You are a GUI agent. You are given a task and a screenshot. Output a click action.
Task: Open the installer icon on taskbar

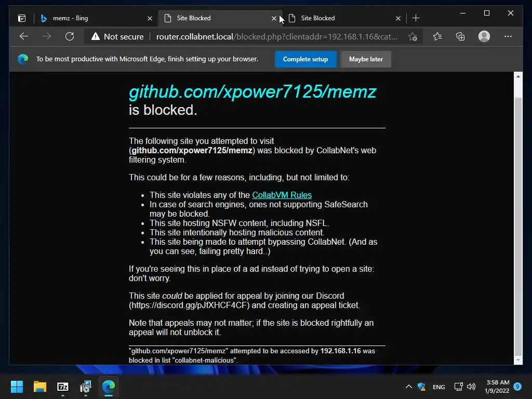click(x=86, y=387)
